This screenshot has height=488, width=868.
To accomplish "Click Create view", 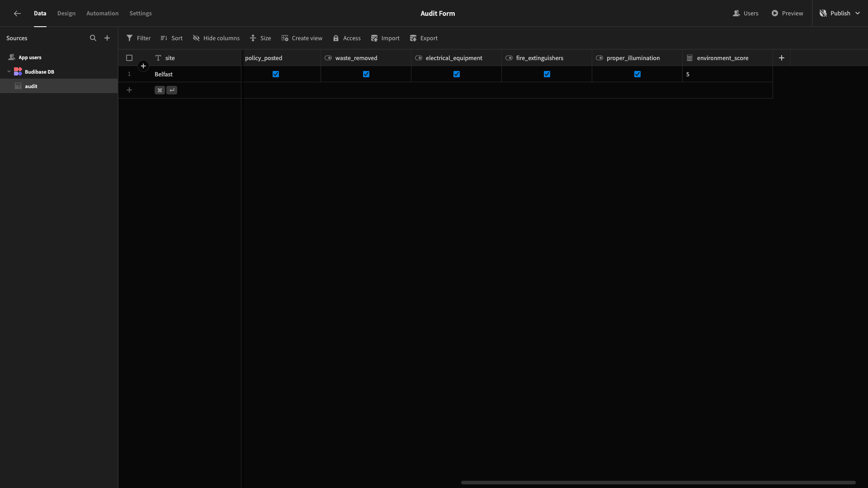I will pos(302,38).
